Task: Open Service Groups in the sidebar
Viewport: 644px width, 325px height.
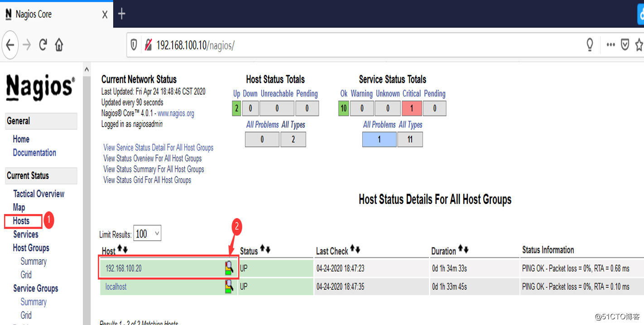Action: pyautogui.click(x=36, y=288)
